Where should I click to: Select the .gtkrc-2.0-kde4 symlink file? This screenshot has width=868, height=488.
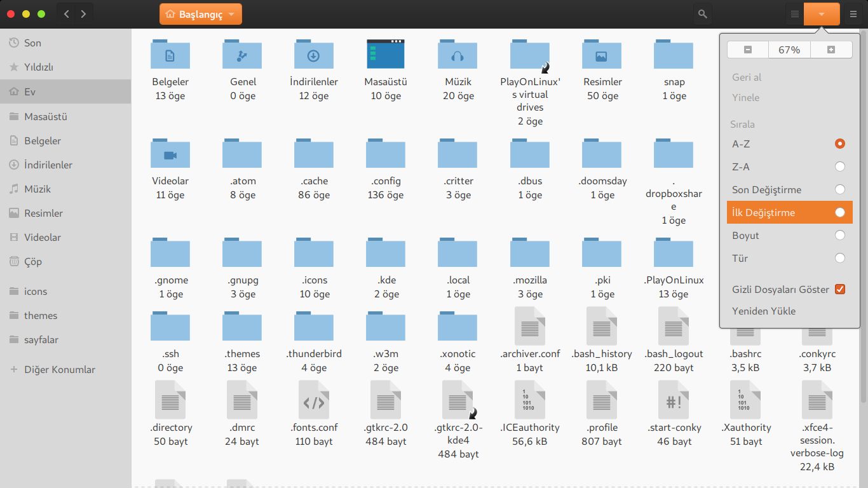point(458,400)
